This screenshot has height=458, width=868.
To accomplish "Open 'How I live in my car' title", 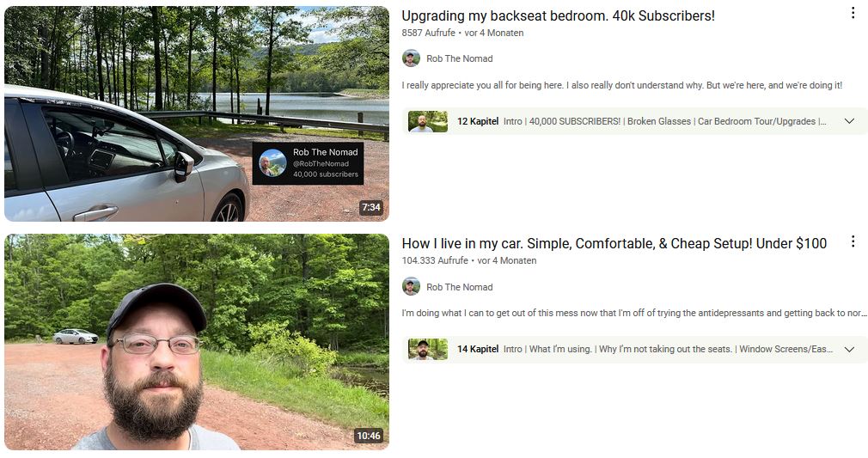I will [x=614, y=244].
